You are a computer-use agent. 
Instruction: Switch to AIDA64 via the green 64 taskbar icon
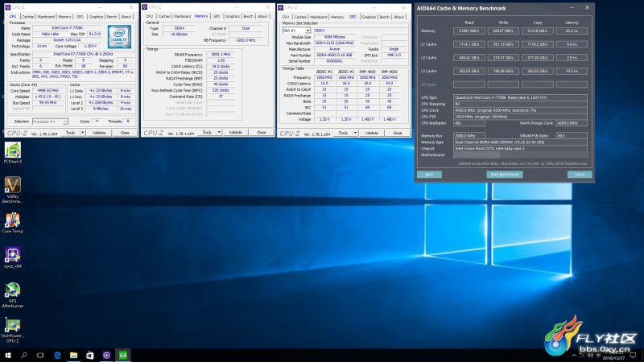pyautogui.click(x=123, y=355)
